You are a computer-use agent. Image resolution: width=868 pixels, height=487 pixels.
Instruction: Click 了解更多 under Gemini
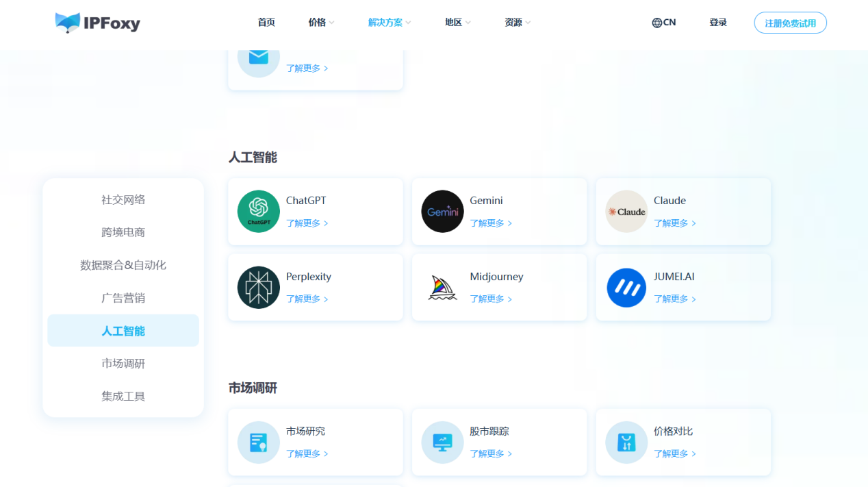click(x=492, y=223)
